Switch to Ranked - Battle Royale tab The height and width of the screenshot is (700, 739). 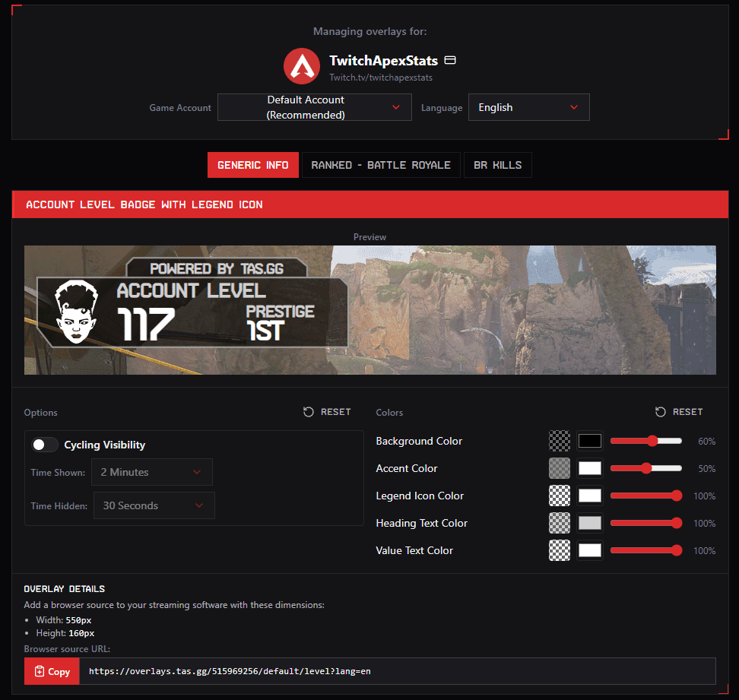point(381,165)
